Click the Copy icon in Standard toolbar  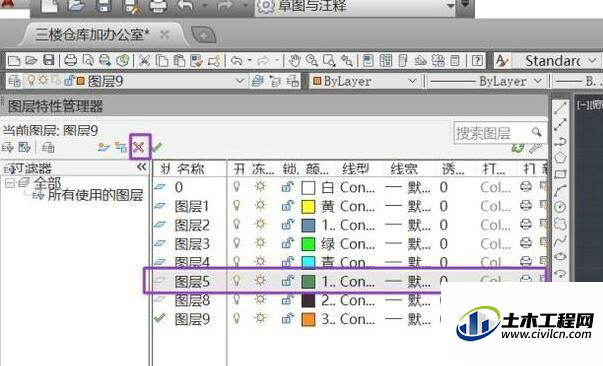[x=162, y=60]
